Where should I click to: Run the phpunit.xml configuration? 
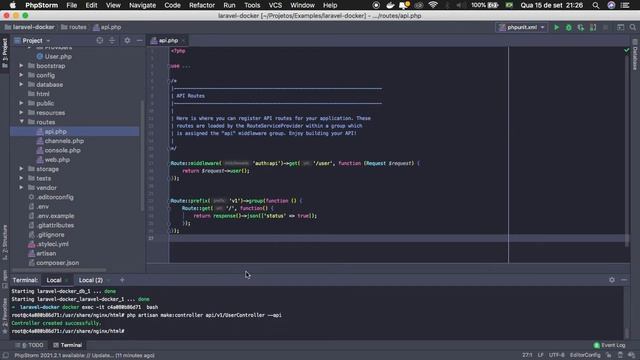[556, 27]
